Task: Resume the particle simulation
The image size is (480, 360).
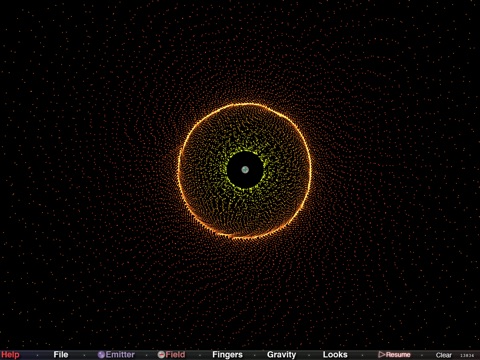Action: tap(394, 355)
